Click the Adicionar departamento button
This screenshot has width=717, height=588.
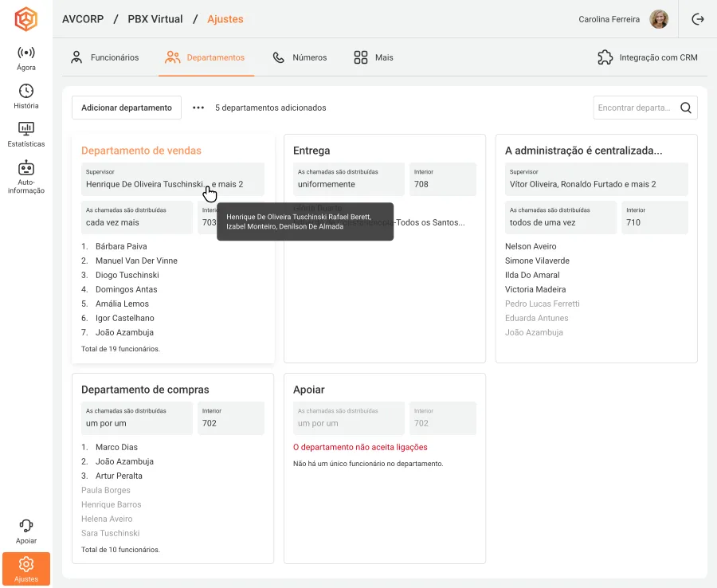(127, 108)
